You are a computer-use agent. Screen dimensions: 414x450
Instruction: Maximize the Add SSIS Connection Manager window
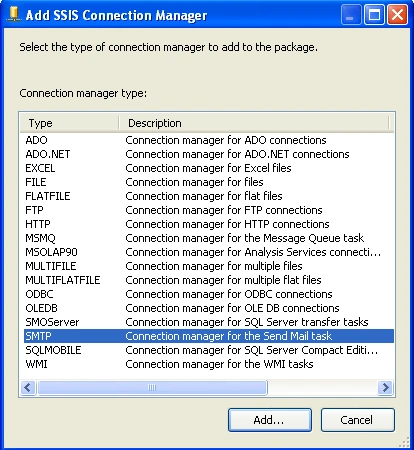(374, 15)
